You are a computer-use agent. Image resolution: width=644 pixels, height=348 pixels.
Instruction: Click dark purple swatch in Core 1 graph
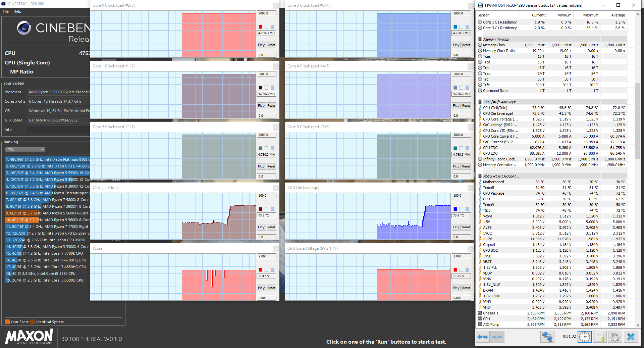(261, 88)
